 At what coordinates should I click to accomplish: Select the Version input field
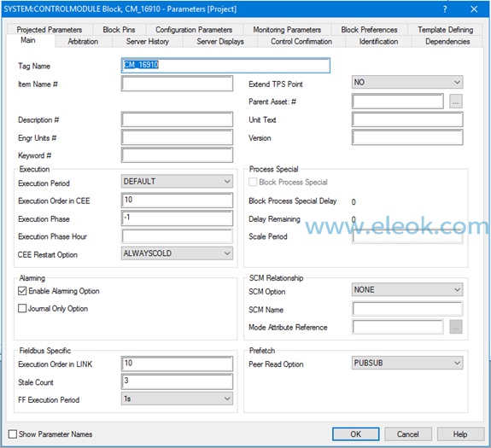coord(407,137)
